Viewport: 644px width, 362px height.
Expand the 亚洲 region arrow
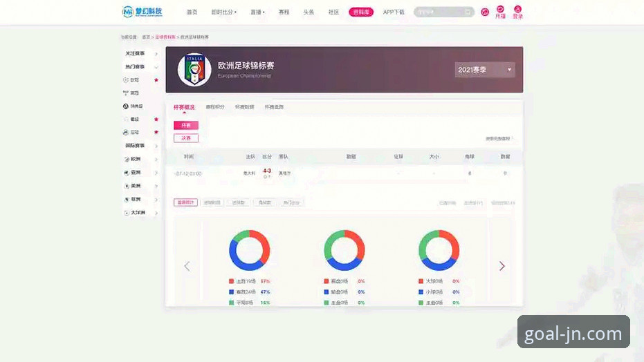[156, 173]
